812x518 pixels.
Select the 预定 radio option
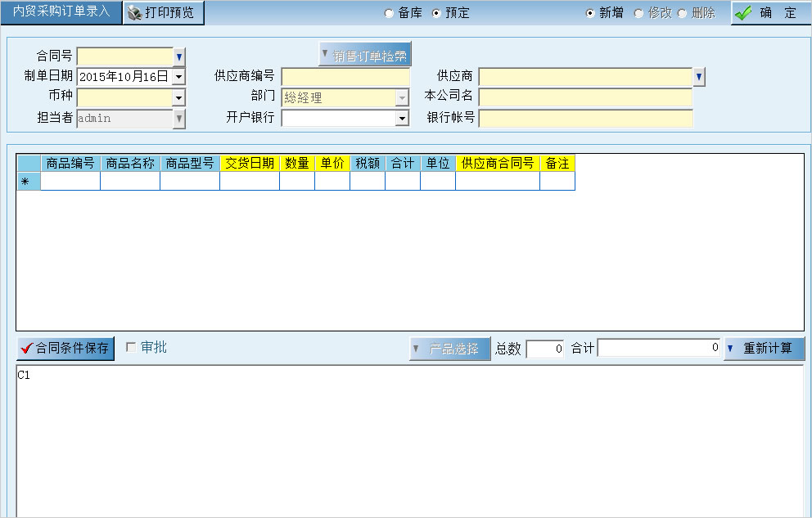click(x=436, y=13)
